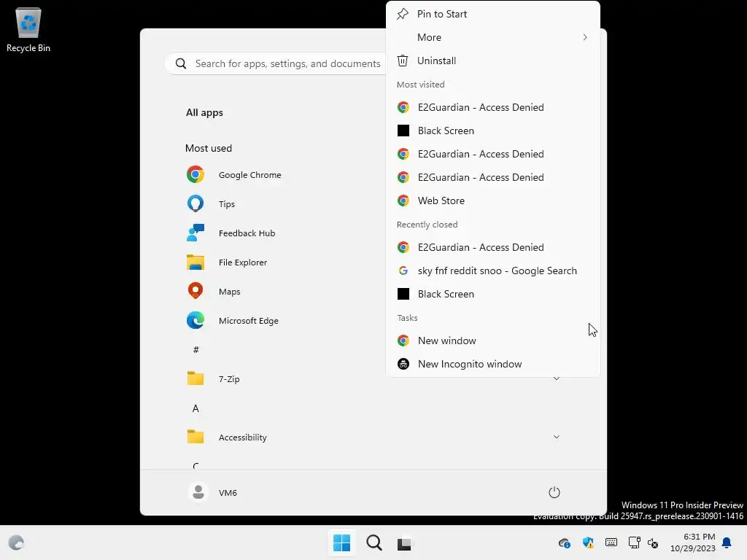Open Web Store from Most visited
747x560 pixels.
tap(493, 201)
